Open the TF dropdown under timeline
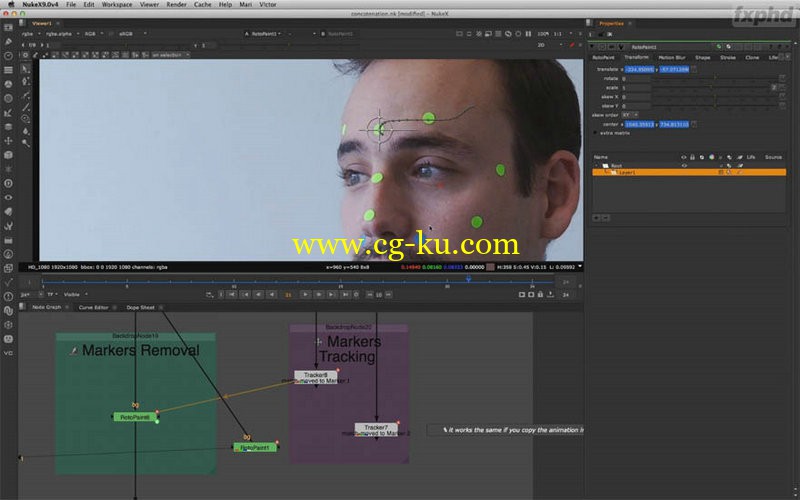 (x=52, y=294)
